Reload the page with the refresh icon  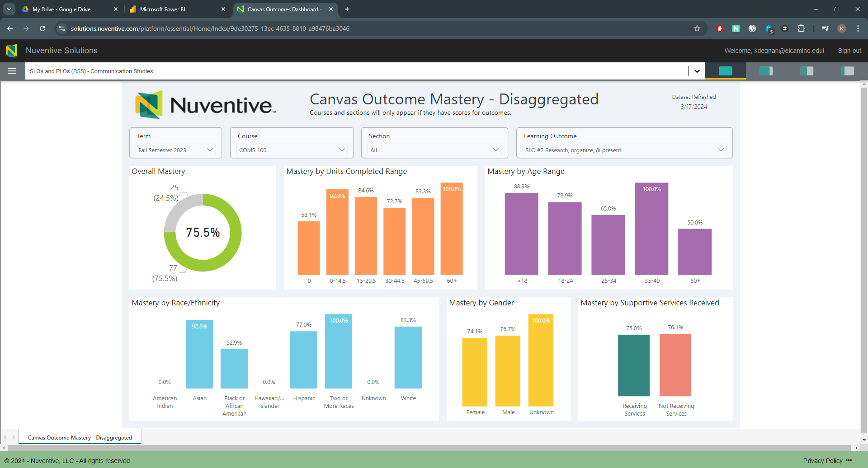tap(42, 28)
